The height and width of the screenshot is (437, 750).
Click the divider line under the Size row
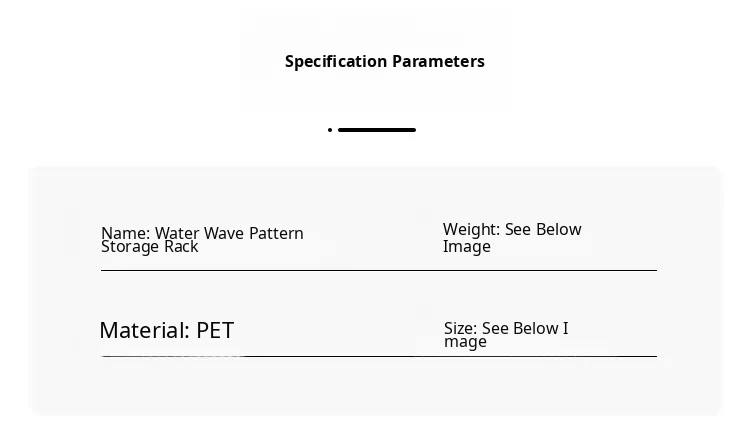[550, 356]
